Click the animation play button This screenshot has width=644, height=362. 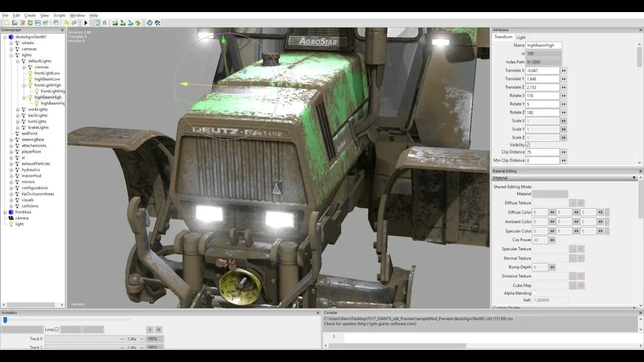[150, 330]
